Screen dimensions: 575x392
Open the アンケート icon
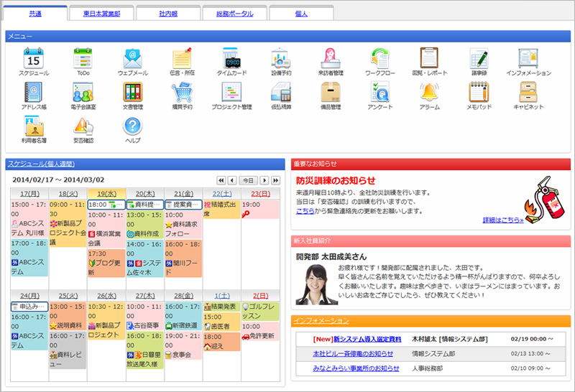click(x=380, y=92)
